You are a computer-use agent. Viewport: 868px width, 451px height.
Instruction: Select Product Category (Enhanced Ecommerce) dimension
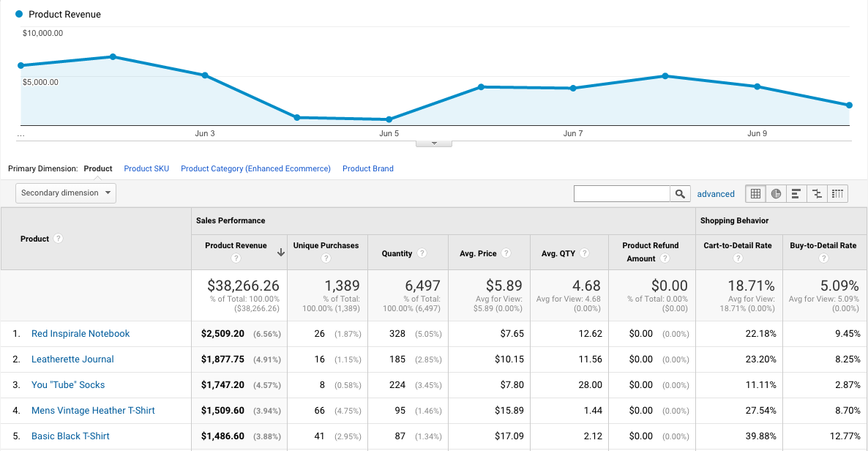point(255,168)
